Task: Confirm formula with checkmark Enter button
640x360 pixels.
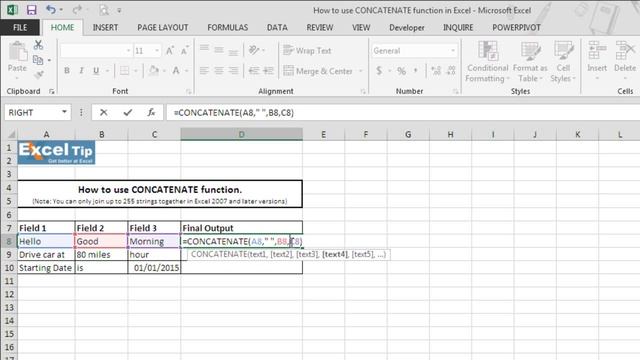Action: click(127, 112)
